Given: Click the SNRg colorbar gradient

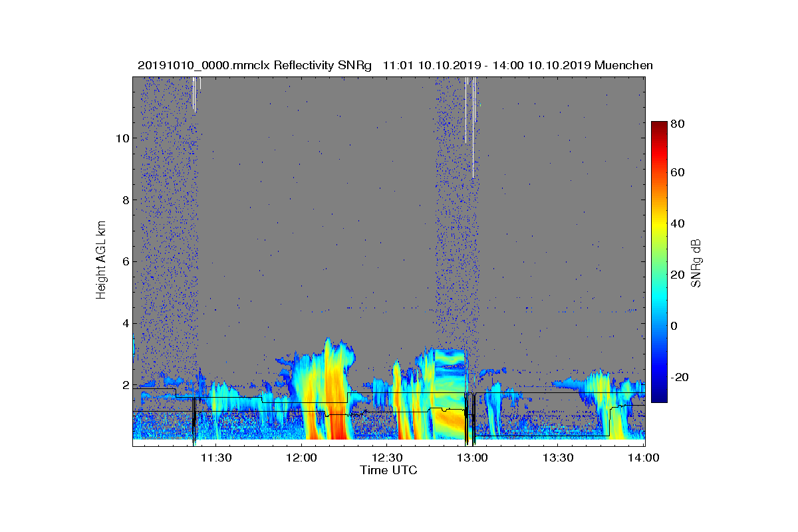Looking at the screenshot, I should coord(659,261).
